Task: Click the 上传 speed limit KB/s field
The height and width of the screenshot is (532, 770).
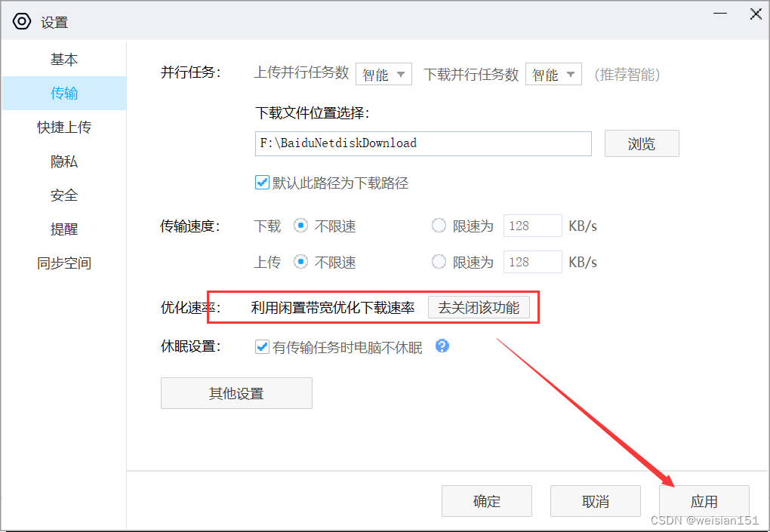Action: click(x=533, y=262)
